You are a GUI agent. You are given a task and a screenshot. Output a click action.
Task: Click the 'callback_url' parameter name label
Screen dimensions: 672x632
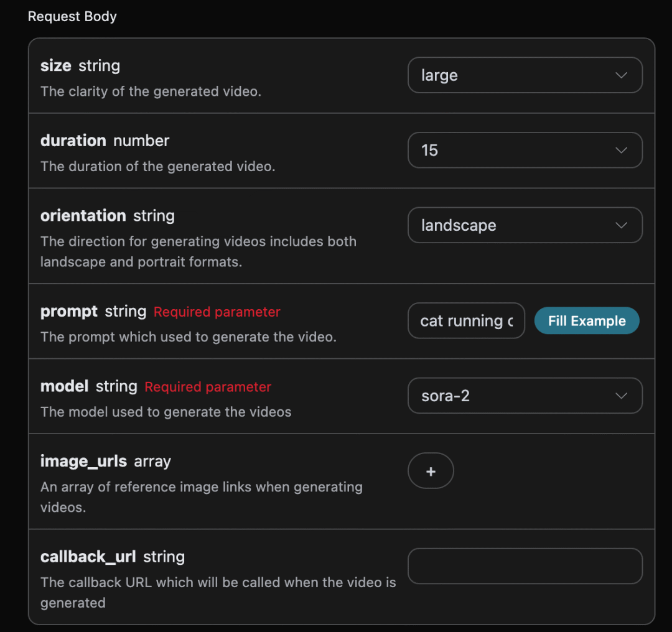point(88,557)
